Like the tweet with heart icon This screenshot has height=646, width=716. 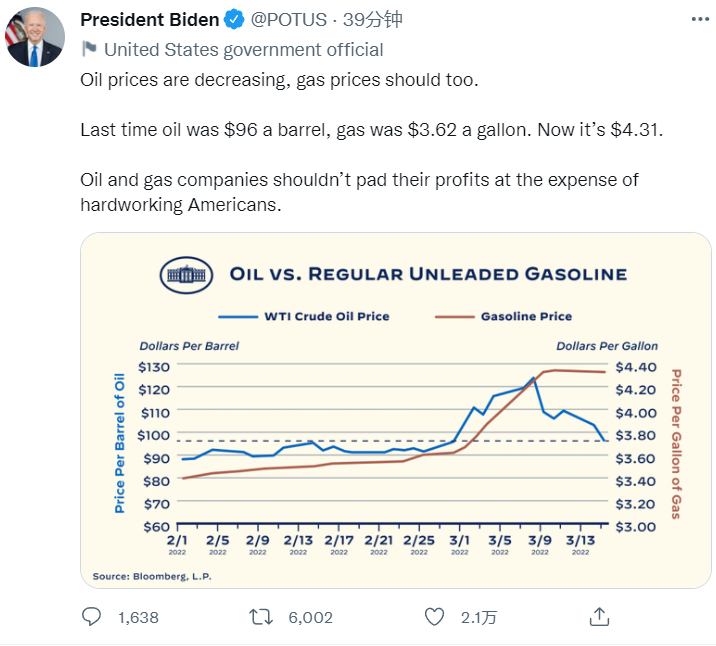[x=434, y=616]
